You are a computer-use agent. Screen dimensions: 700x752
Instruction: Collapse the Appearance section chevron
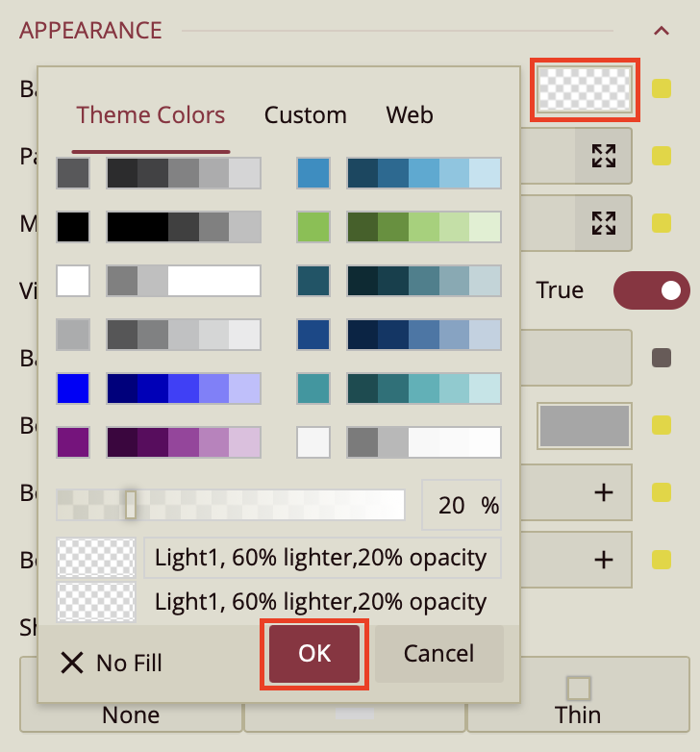tap(661, 31)
